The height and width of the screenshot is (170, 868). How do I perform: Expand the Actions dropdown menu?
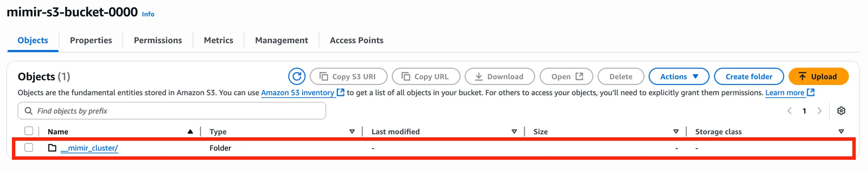pyautogui.click(x=679, y=77)
